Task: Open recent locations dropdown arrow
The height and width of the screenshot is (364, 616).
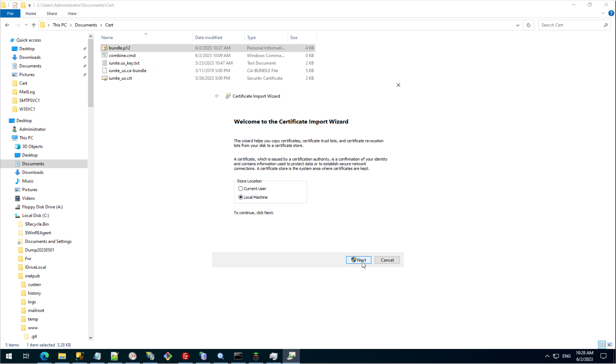Action: (x=26, y=25)
